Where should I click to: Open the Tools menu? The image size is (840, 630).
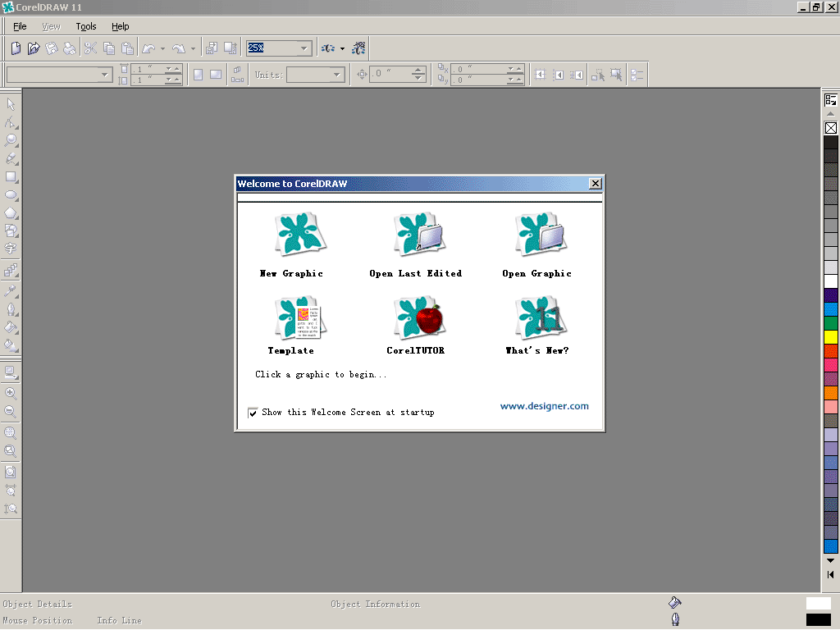click(85, 26)
